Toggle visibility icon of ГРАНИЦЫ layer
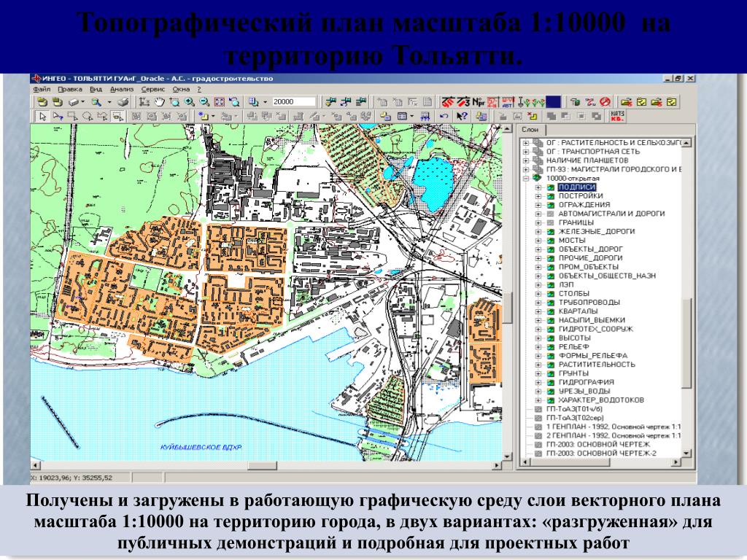The width and height of the screenshot is (747, 560). click(551, 222)
